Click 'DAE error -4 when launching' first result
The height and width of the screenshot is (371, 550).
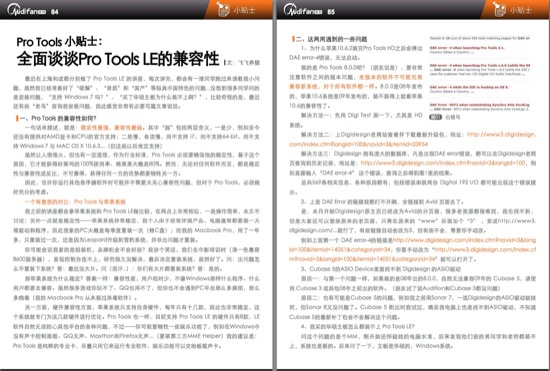467,48
